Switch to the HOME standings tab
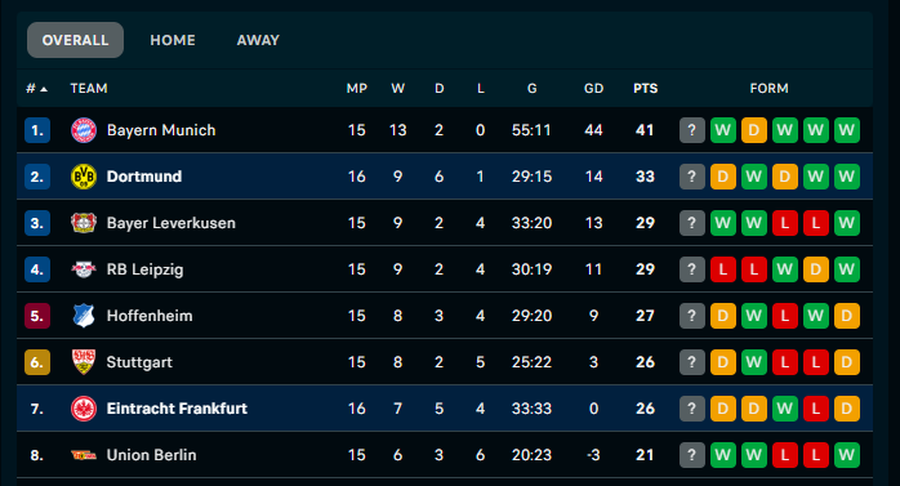The width and height of the screenshot is (900, 486). pos(173,40)
